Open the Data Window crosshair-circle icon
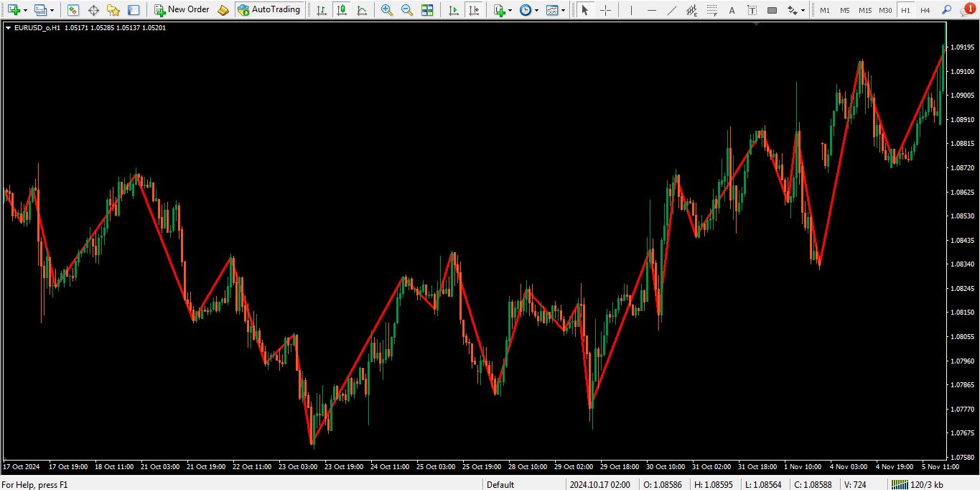The image size is (980, 490). pyautogui.click(x=93, y=10)
